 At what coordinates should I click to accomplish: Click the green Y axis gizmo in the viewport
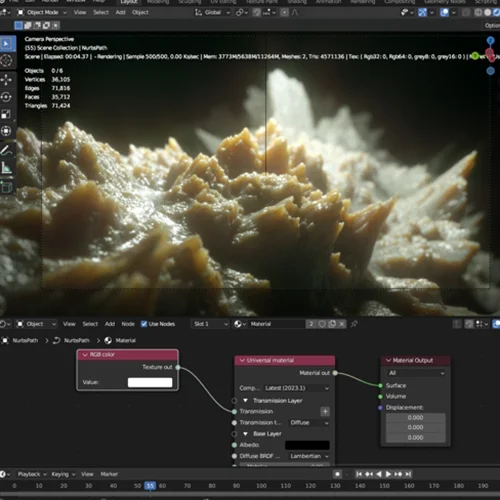pos(475,56)
